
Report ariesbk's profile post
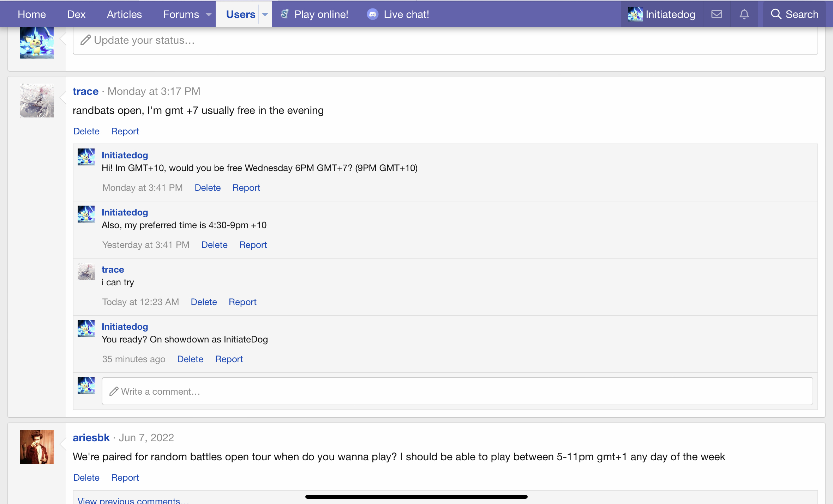125,478
